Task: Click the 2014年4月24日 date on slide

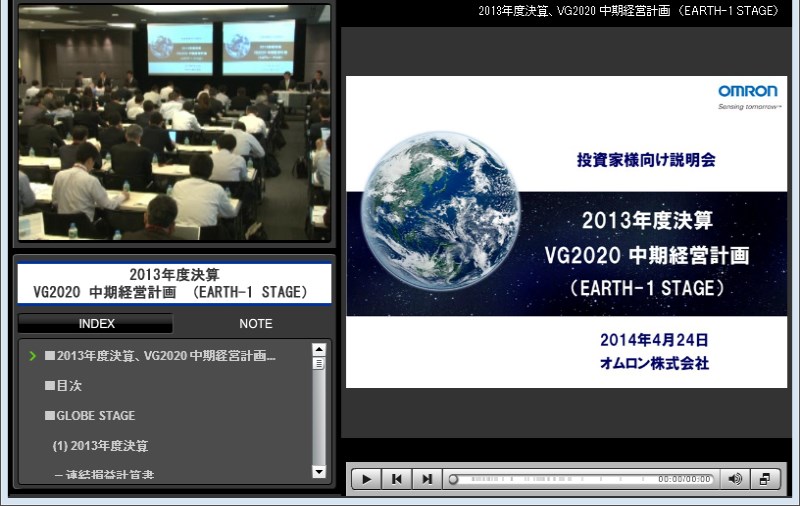Action: click(x=654, y=340)
